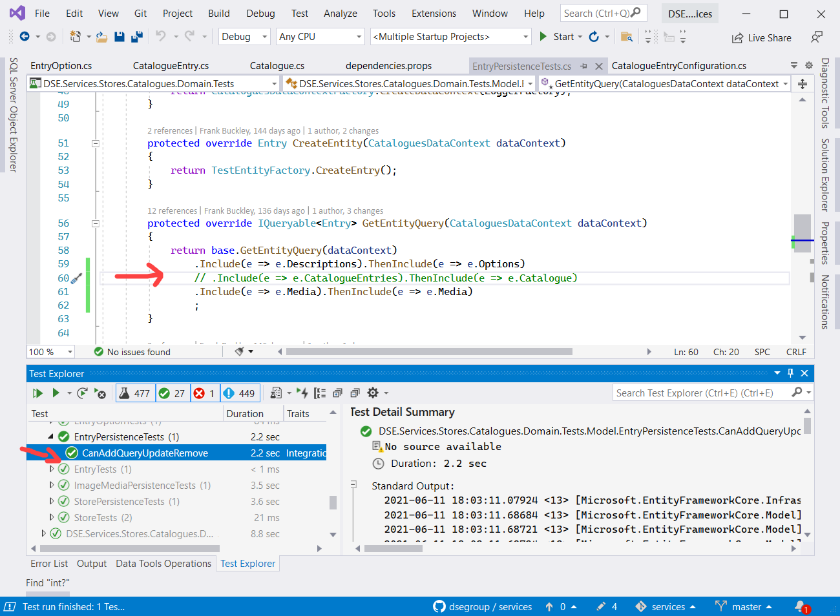This screenshot has height=616, width=840.
Task: Open the solution configuration dropdown showing Debug
Action: [x=244, y=37]
